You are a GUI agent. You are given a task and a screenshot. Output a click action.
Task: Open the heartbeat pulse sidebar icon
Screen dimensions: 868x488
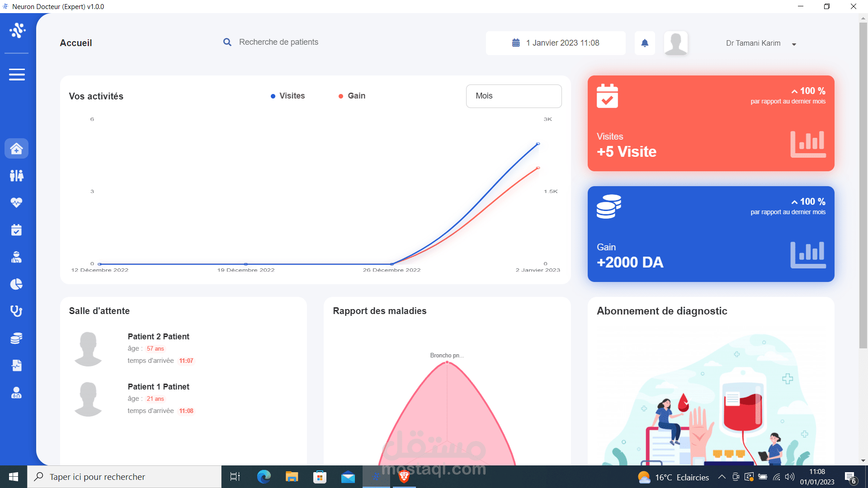point(17,202)
